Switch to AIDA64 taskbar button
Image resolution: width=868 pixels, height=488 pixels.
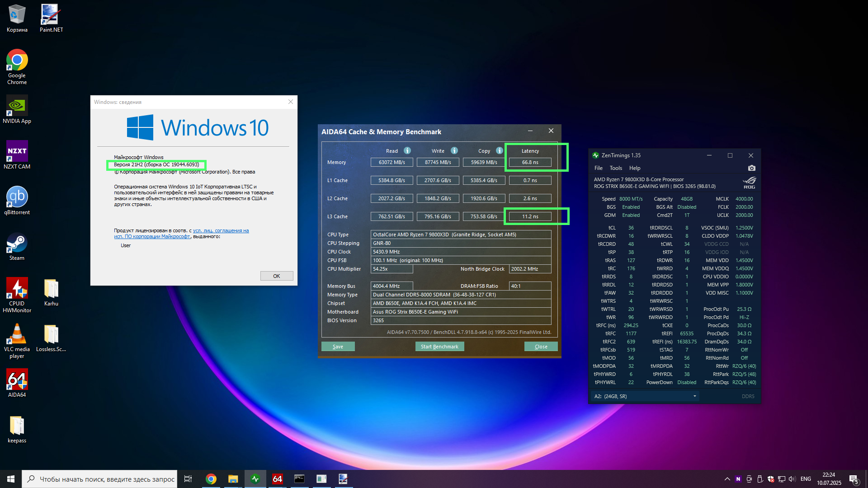278,479
